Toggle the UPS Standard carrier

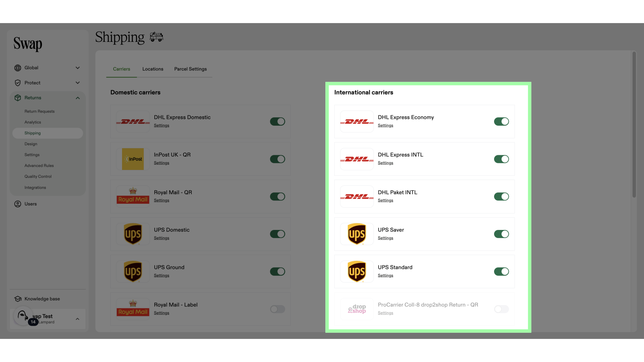[x=501, y=271]
